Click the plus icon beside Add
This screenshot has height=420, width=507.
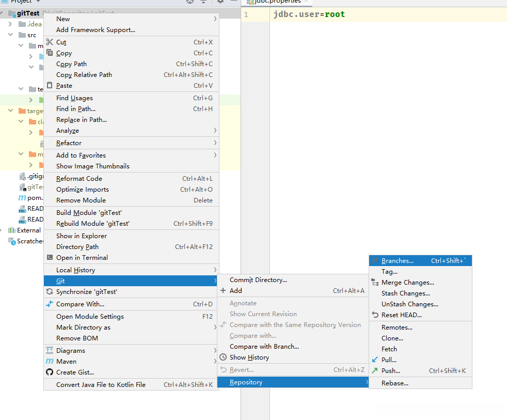pos(223,290)
